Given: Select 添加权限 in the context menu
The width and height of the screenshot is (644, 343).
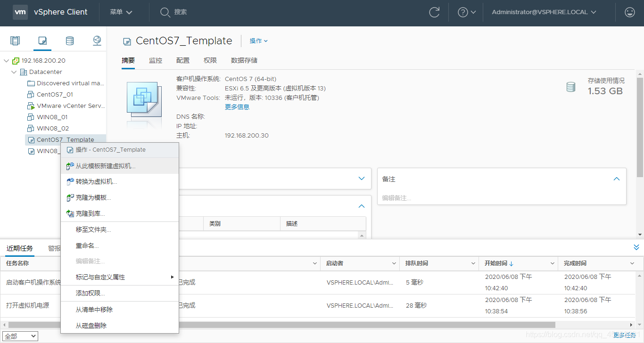Looking at the screenshot, I should coord(120,293).
